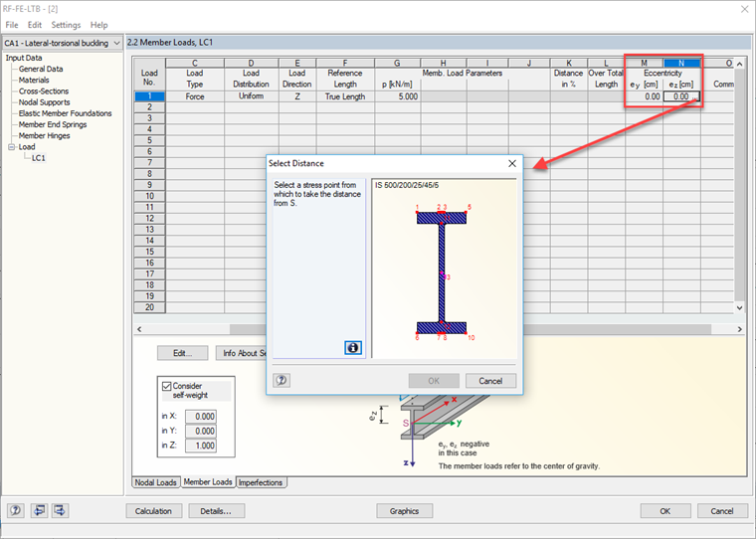The image size is (756, 539).
Task: Select stress point 5 on the cross-section
Action: click(467, 212)
